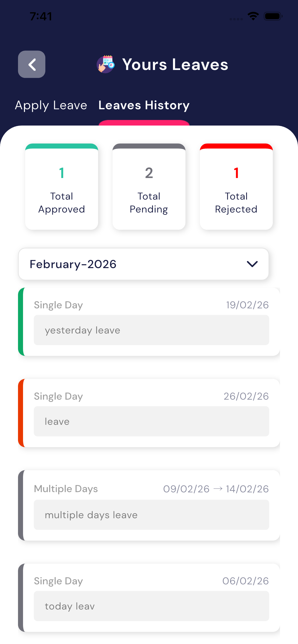Click the 'multiple days leave' reason box
Screen dimensions: 298x644
[151, 515]
